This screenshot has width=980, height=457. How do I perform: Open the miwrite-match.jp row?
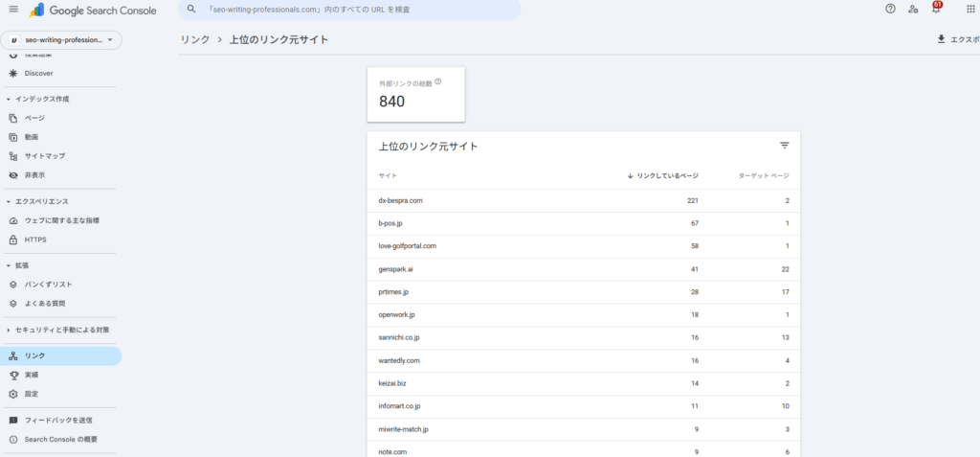click(x=584, y=429)
